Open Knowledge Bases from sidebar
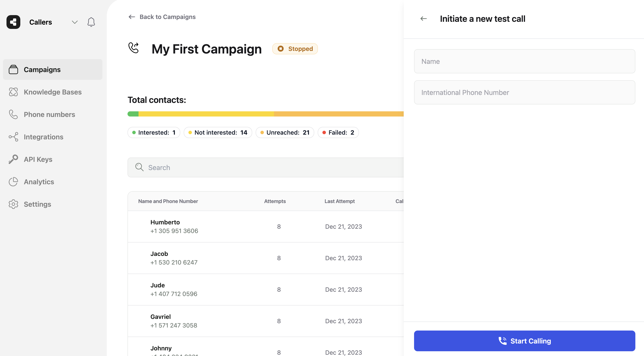This screenshot has width=644, height=356. tap(53, 92)
